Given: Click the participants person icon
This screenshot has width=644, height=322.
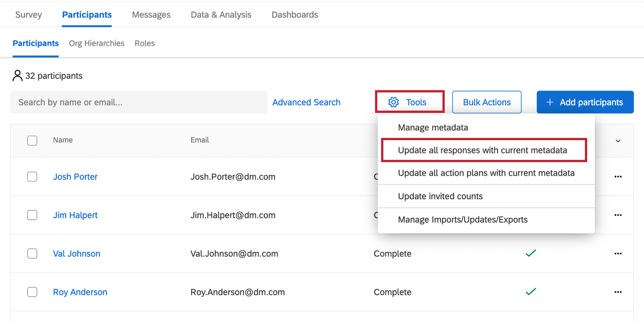Looking at the screenshot, I should click(17, 76).
